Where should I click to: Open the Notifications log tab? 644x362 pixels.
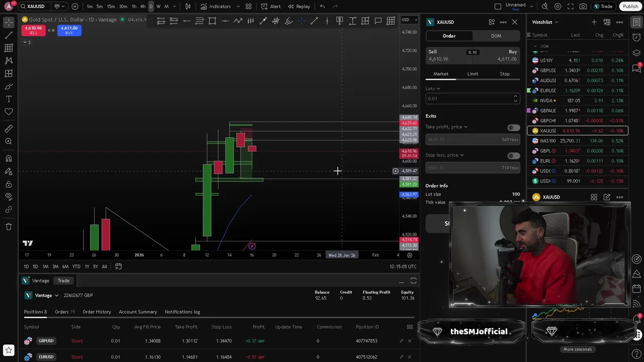click(182, 312)
